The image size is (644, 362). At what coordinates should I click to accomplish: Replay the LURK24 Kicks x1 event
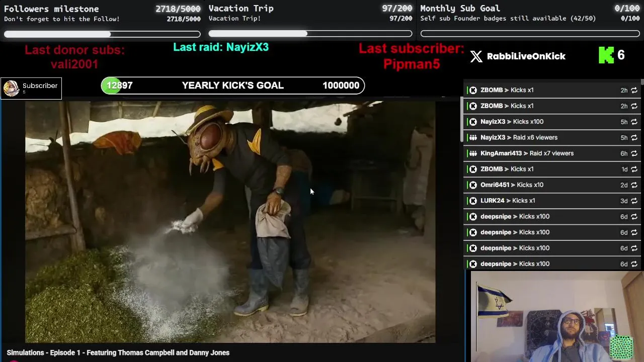point(634,201)
